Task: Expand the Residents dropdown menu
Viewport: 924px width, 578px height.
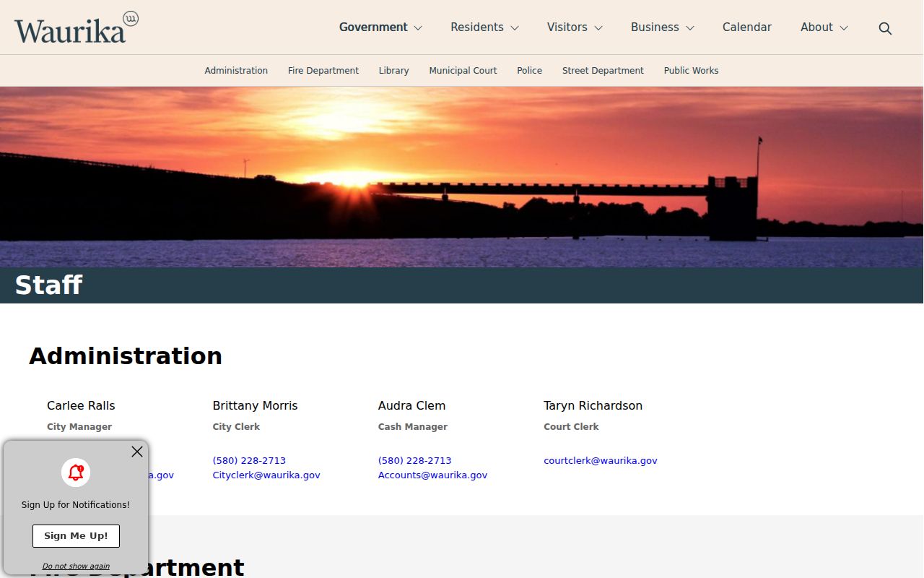Action: click(484, 27)
